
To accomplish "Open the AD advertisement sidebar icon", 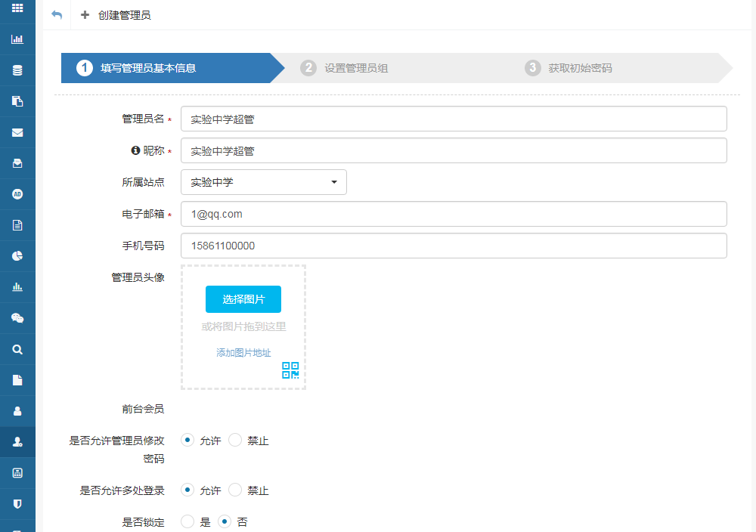I will coord(17,194).
